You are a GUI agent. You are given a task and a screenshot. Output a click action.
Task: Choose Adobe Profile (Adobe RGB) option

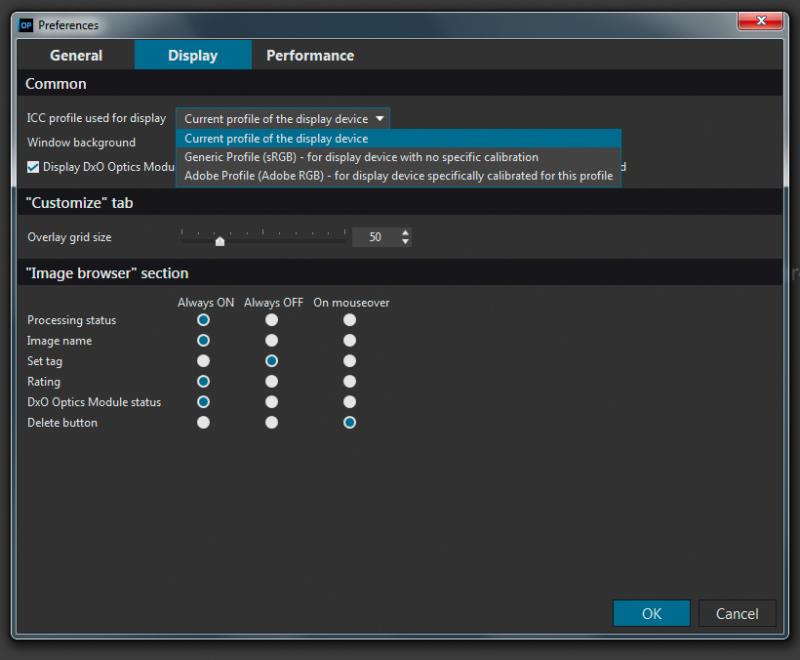tap(398, 175)
